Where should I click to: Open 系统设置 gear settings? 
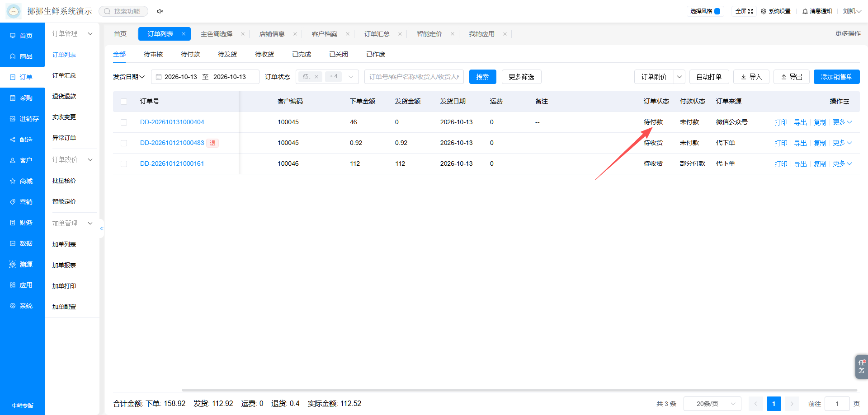776,11
